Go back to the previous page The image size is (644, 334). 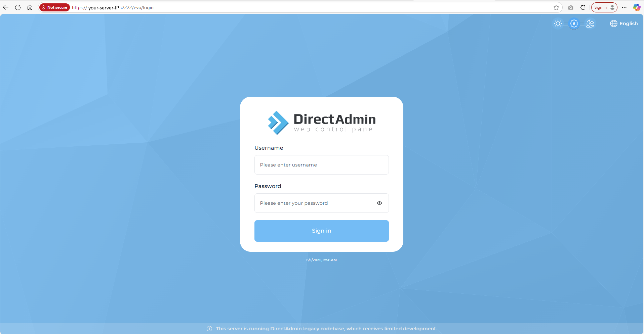pyautogui.click(x=6, y=7)
